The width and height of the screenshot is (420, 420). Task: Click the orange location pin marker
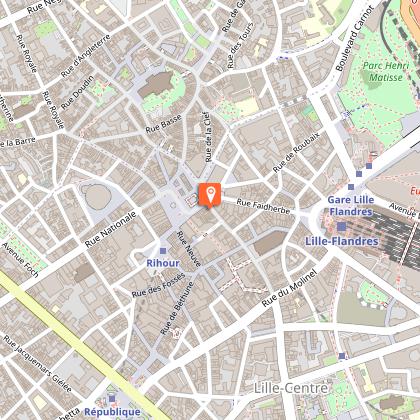pos(210,195)
